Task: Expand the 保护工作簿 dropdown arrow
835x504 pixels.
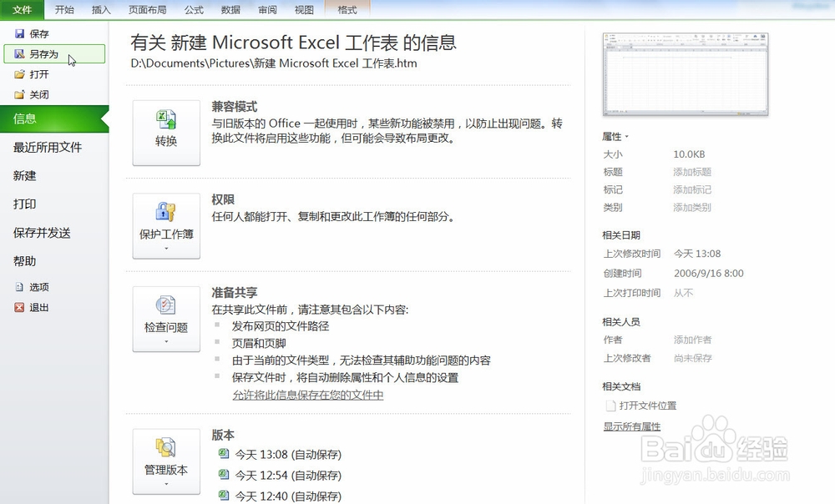Action: (166, 249)
